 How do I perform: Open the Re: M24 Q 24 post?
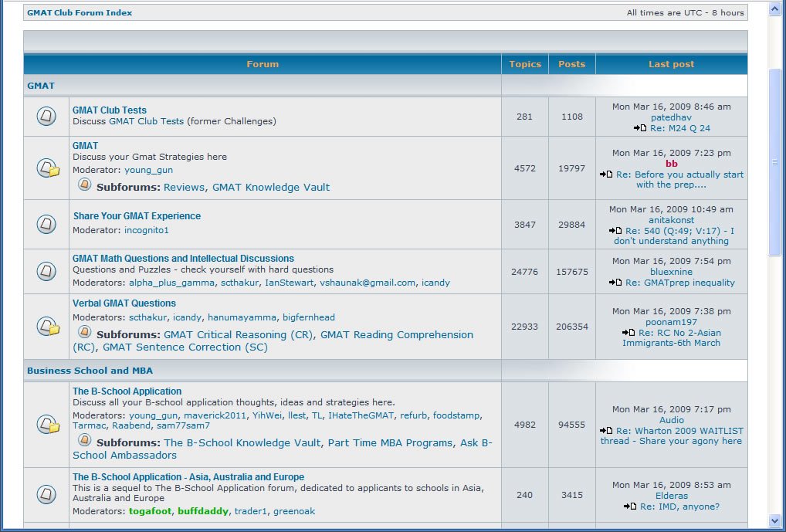680,128
